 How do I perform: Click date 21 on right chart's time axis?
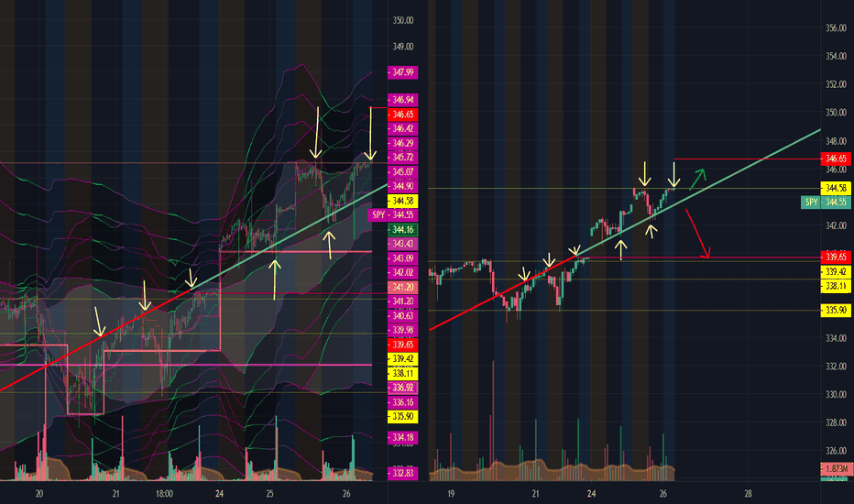tap(535, 494)
